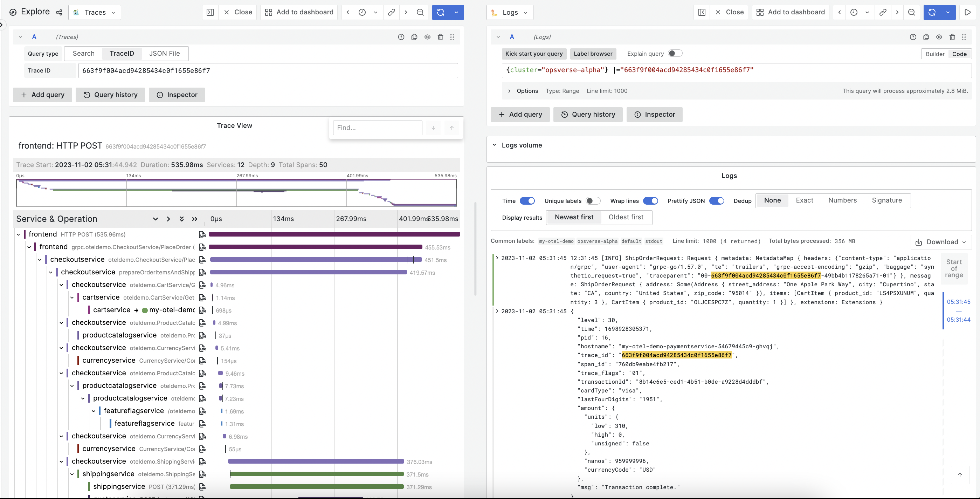Click the purple frontend HTTP POST span bar
980x499 pixels.
click(334, 234)
